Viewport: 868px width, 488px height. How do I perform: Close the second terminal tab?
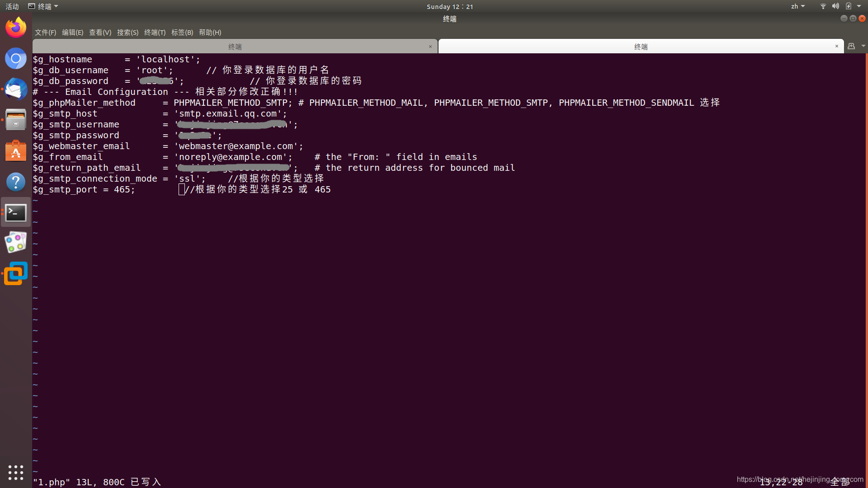[836, 46]
